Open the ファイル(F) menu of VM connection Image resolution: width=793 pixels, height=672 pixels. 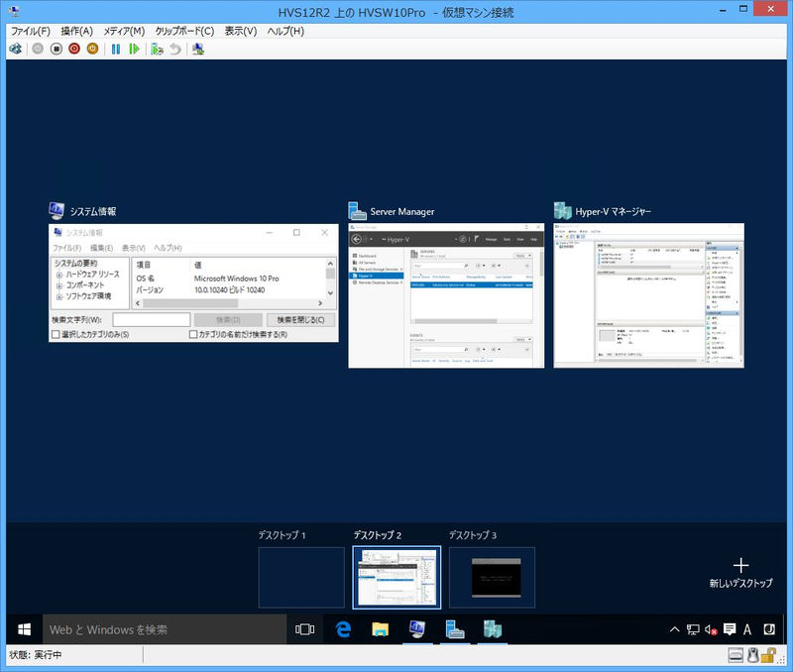pos(31,32)
